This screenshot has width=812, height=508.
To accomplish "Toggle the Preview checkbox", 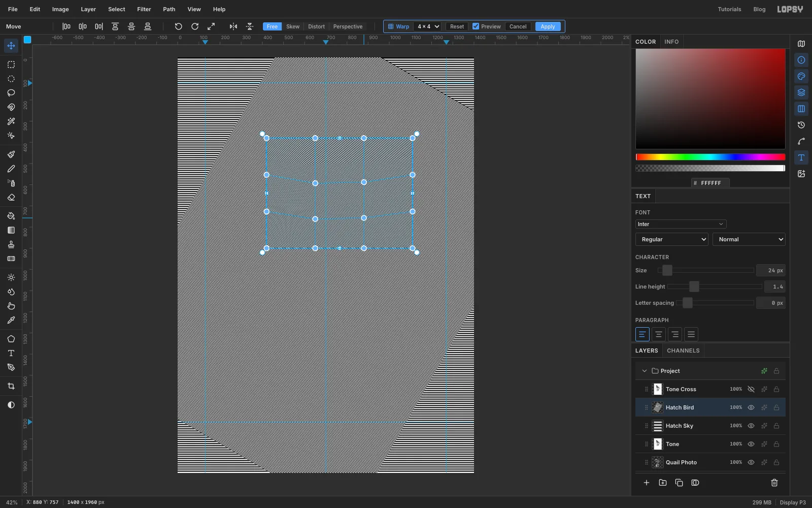I will coord(476,26).
